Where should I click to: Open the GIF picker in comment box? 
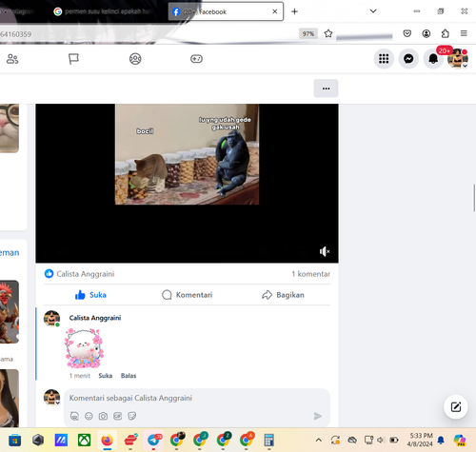[x=117, y=416]
